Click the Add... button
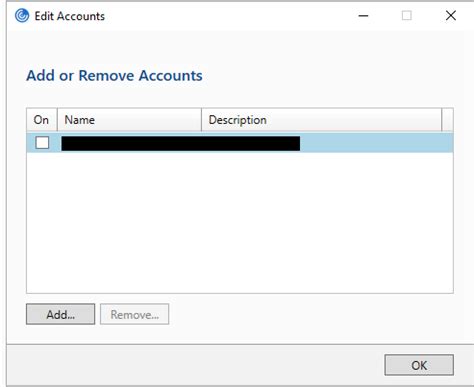Viewport: 474px width, 387px height. click(x=60, y=314)
